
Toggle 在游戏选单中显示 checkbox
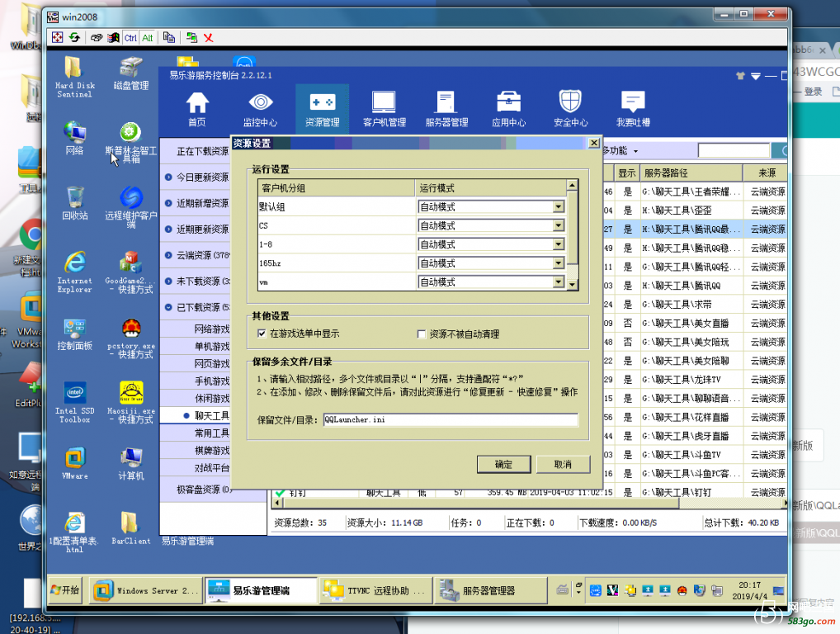click(x=262, y=334)
